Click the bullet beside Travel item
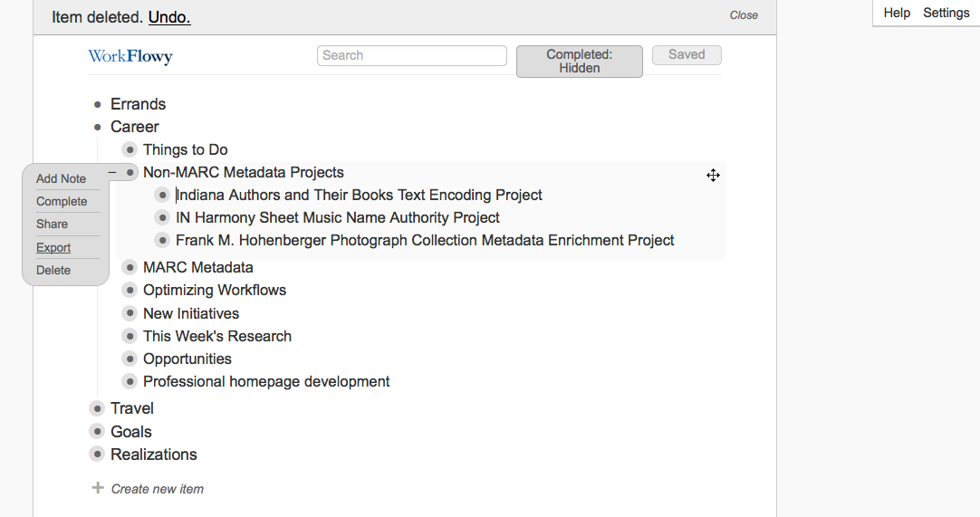Viewport: 980px width, 517px height. (97, 408)
